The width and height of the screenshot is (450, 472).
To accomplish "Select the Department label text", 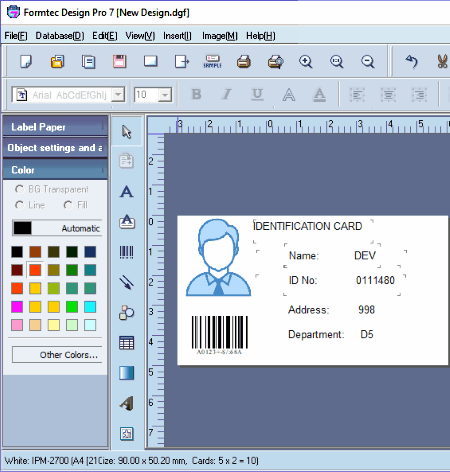I will point(316,334).
